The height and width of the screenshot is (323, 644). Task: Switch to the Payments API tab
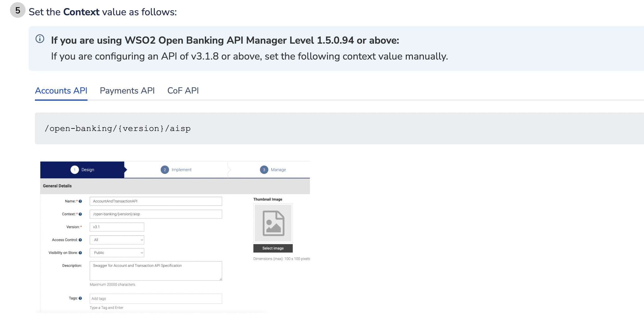pyautogui.click(x=127, y=90)
